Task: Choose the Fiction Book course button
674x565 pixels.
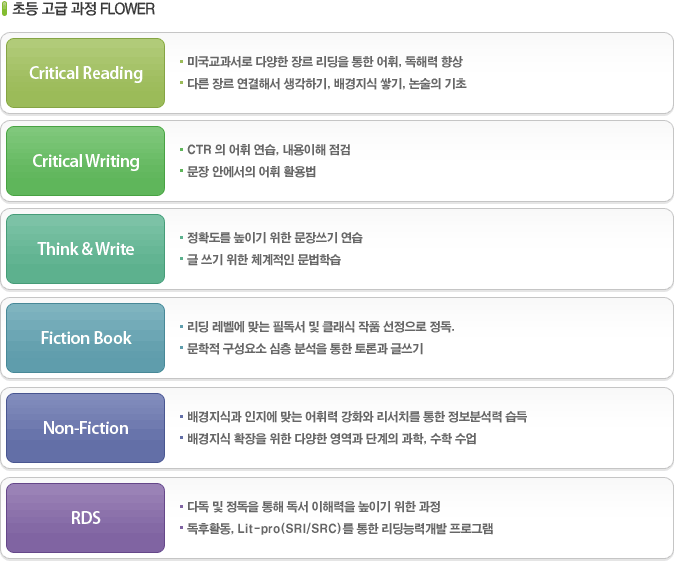Action: [x=85, y=338]
